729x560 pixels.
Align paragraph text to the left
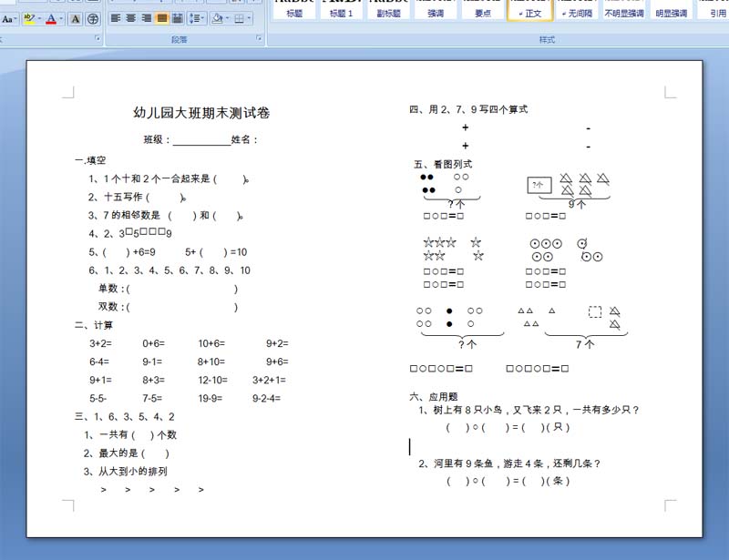[x=116, y=18]
